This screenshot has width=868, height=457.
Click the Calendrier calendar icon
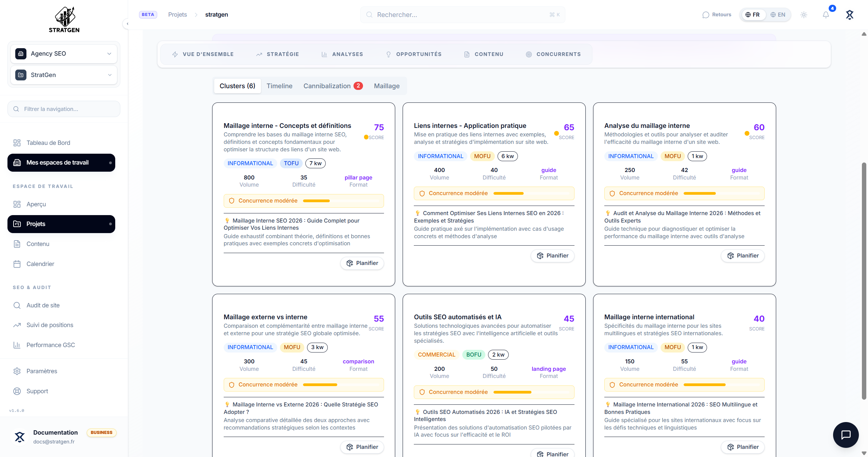click(17, 264)
